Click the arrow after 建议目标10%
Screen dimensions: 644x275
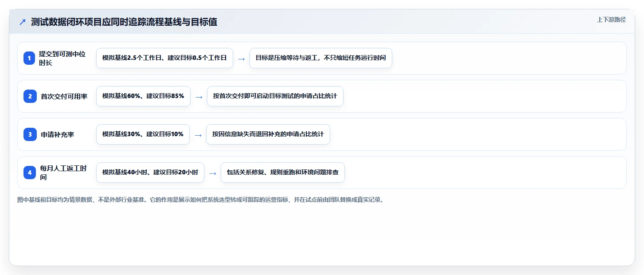tap(198, 135)
